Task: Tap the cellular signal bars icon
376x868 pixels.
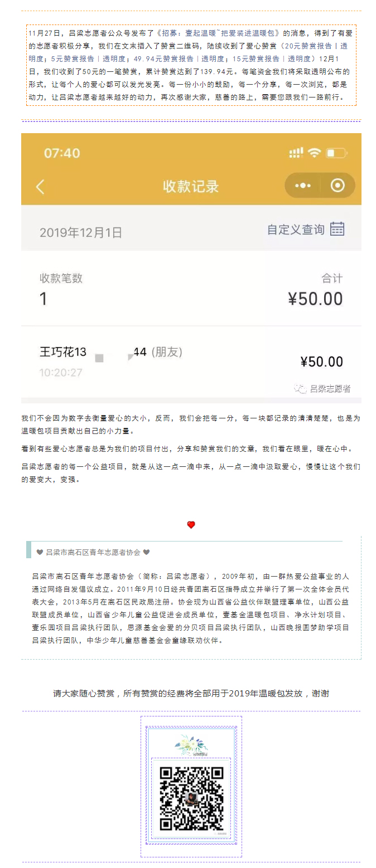Action: click(296, 152)
